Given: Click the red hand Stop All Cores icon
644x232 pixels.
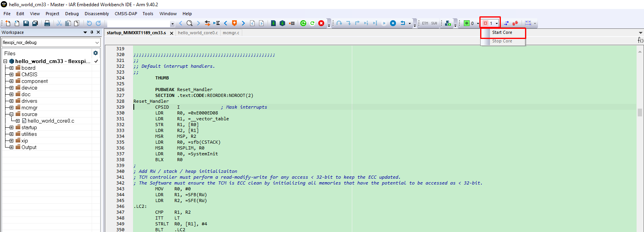Looking at the screenshot, I should pyautogui.click(x=515, y=23).
